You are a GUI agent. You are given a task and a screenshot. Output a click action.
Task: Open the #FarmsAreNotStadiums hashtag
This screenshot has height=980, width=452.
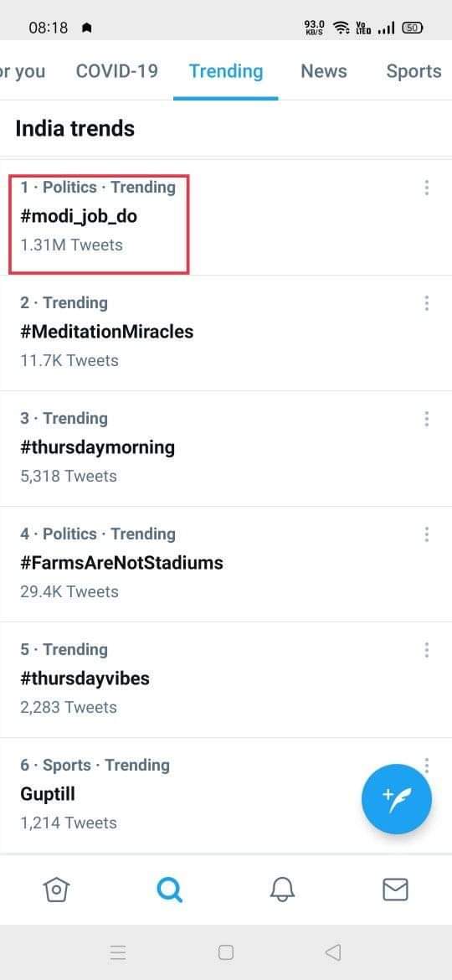pos(121,563)
